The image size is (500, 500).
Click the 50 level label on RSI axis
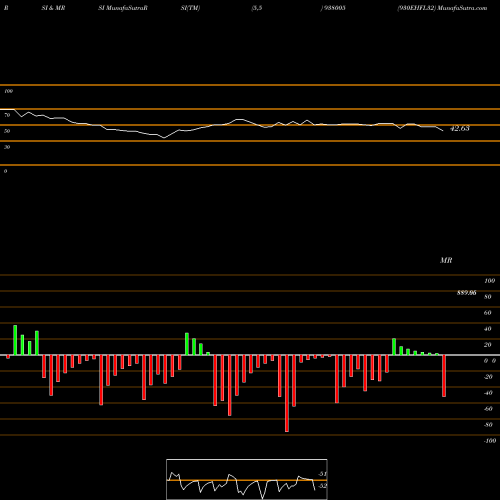point(7,131)
